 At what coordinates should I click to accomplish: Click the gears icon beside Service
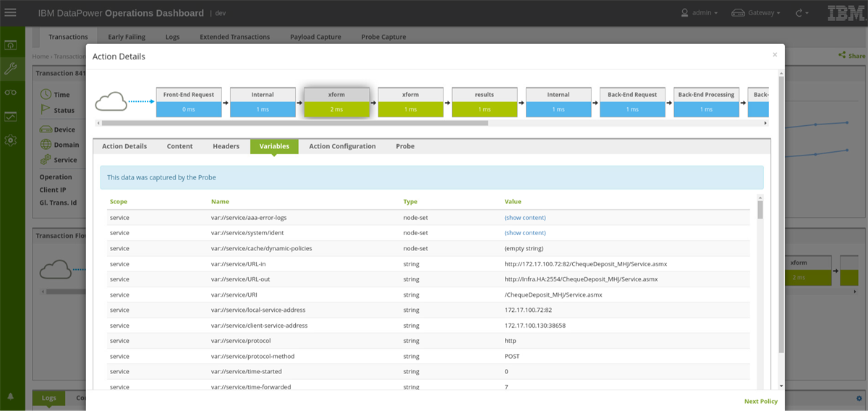pyautogui.click(x=46, y=160)
